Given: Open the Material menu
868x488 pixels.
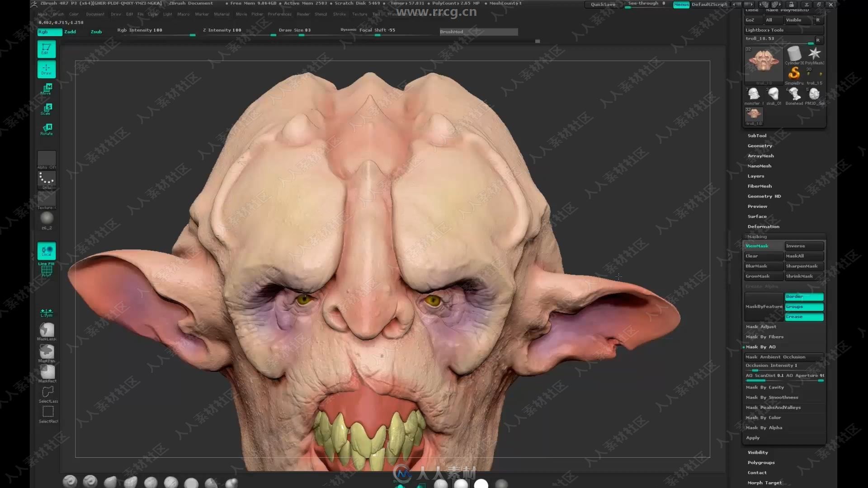Looking at the screenshot, I should click(222, 14).
